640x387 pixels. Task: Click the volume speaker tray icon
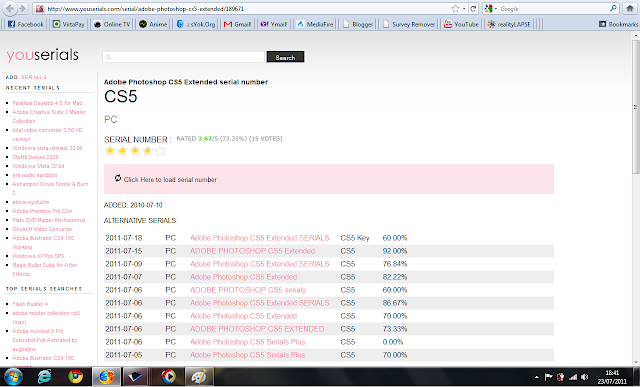point(584,377)
